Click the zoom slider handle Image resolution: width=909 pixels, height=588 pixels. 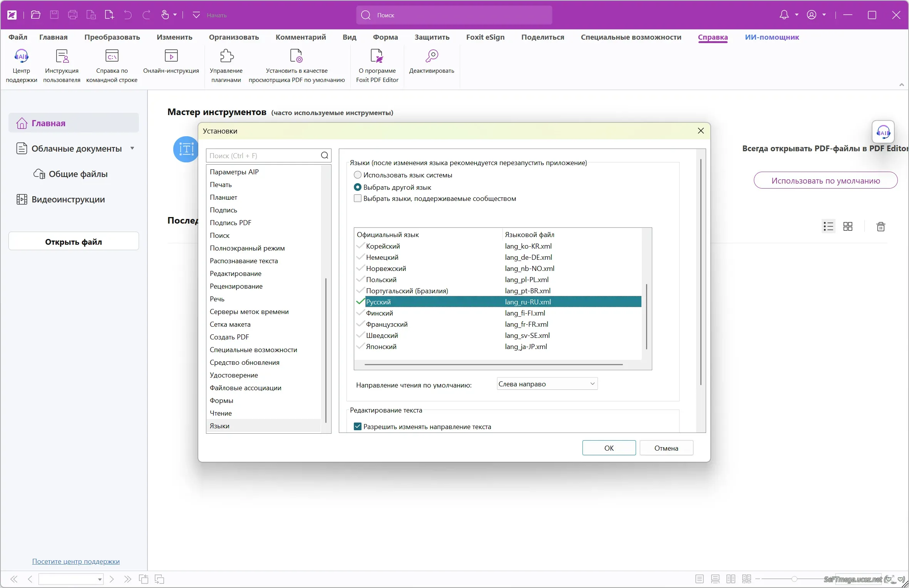pos(794,579)
